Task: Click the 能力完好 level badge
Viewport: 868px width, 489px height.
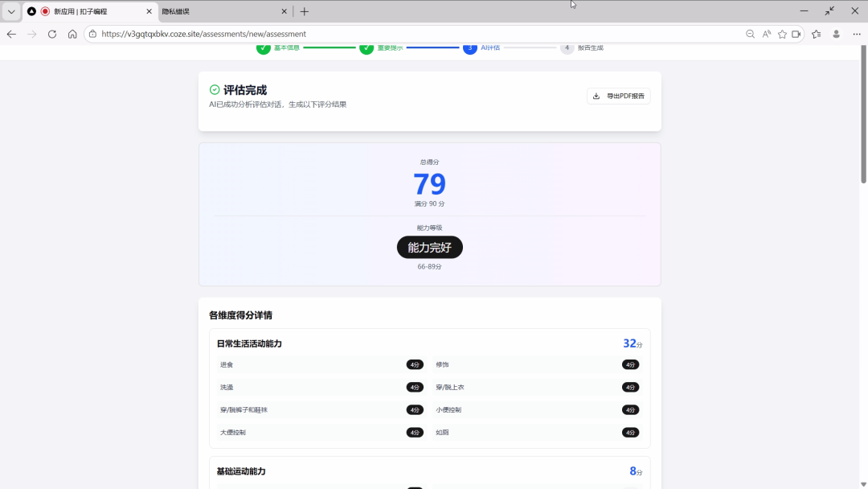Action: (429, 247)
